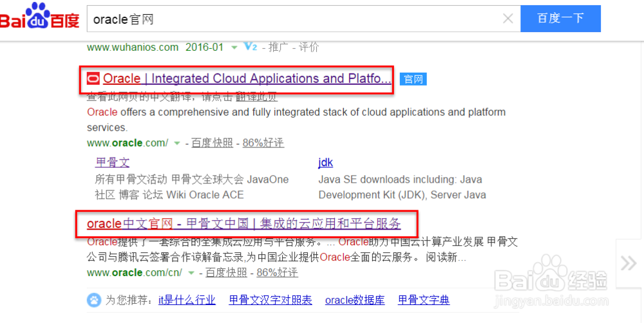Click the Baidu logo
The width and height of the screenshot is (644, 323).
coord(39,16)
